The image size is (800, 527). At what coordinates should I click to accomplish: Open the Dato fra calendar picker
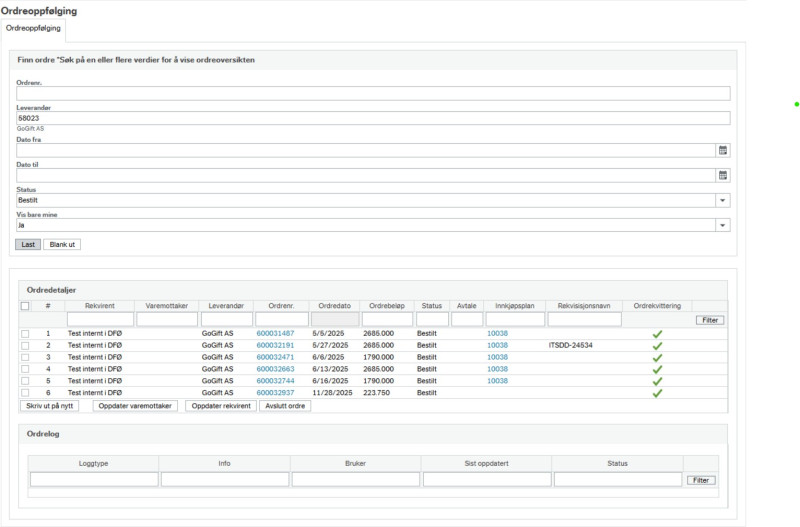pos(722,150)
